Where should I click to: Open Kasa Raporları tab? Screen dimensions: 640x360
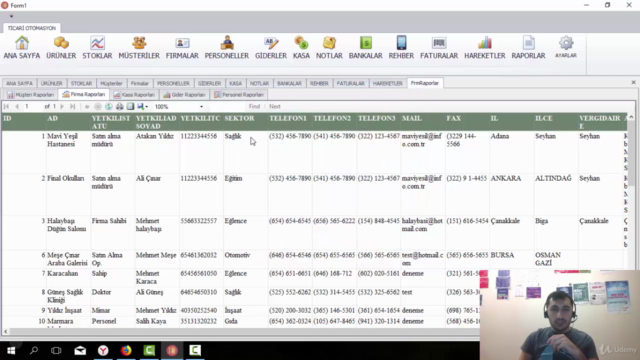pos(134,95)
